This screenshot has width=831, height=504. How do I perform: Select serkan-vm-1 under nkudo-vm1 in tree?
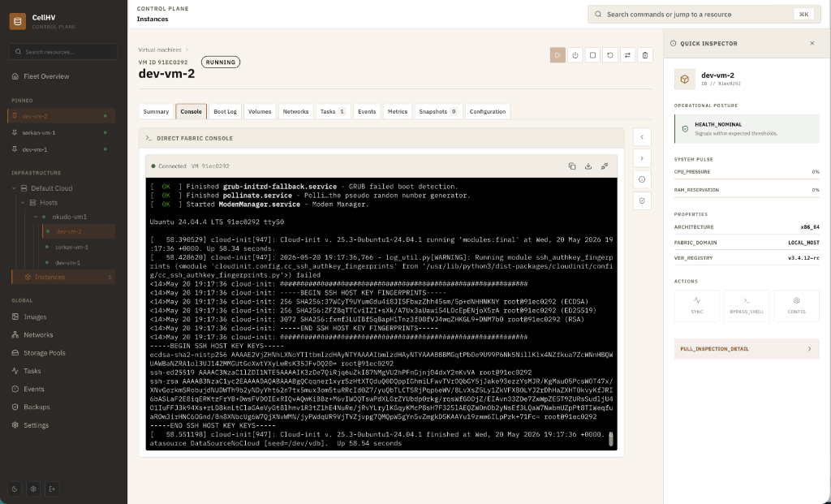point(79,247)
